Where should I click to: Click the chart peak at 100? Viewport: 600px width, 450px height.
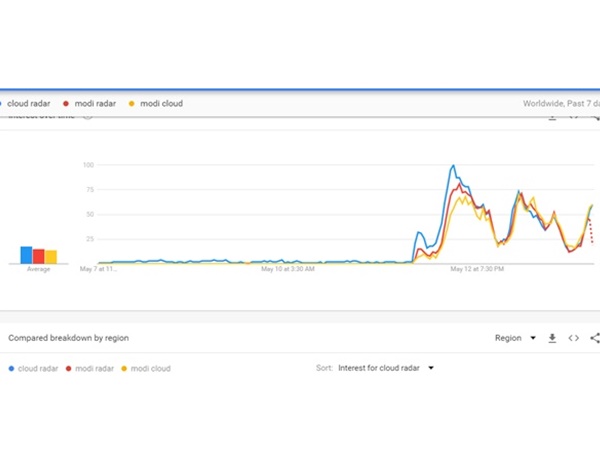point(453,166)
